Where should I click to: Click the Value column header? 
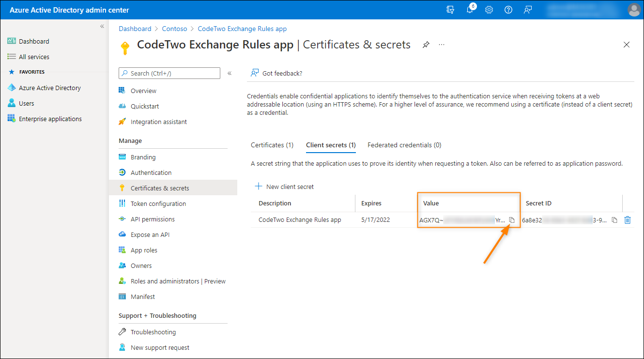pyautogui.click(x=431, y=203)
